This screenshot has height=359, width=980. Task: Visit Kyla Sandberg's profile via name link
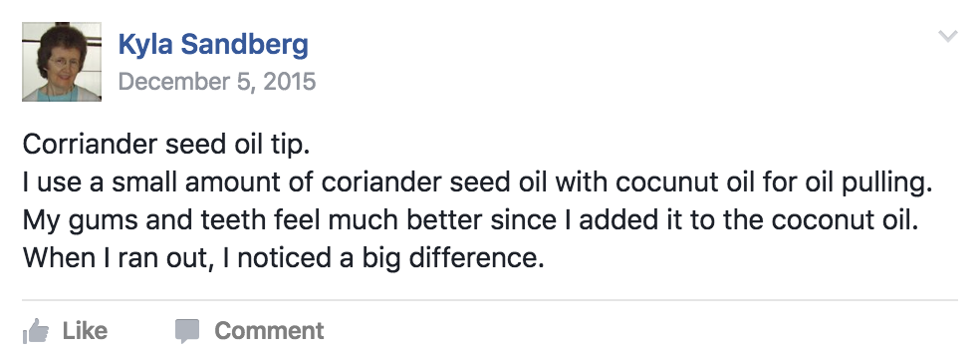pos(213,45)
